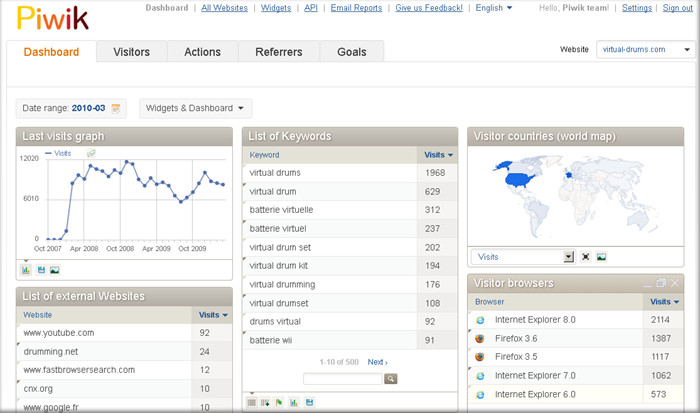
Task: Open the Widgets & Dashboard dropdown
Action: pos(196,108)
